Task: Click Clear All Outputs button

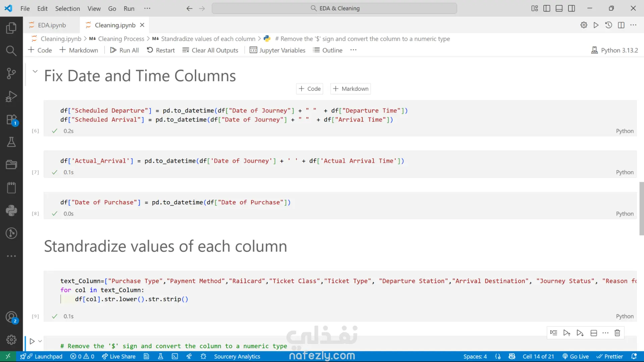Action: (210, 50)
